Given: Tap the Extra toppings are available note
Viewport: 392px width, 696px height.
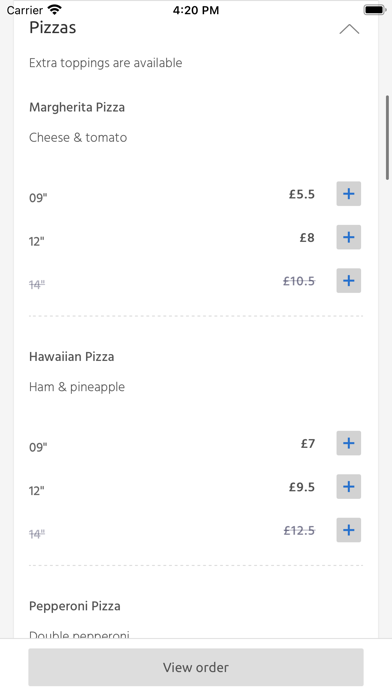Looking at the screenshot, I should click(106, 63).
